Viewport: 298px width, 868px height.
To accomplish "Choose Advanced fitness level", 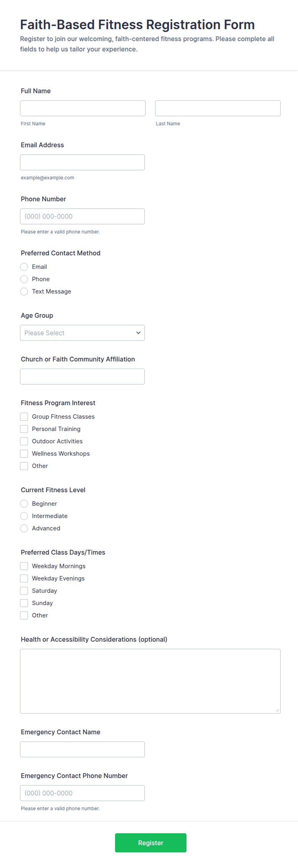I will point(24,528).
